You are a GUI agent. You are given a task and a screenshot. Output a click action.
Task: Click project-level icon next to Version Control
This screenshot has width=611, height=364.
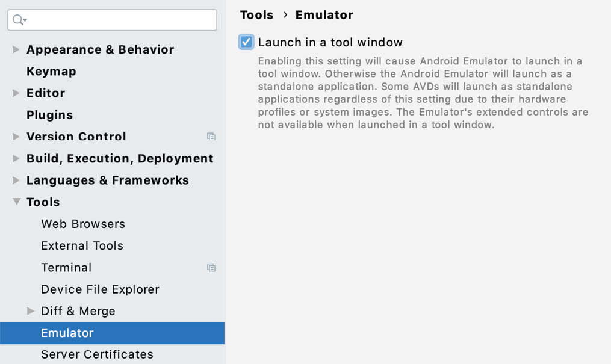click(x=211, y=137)
